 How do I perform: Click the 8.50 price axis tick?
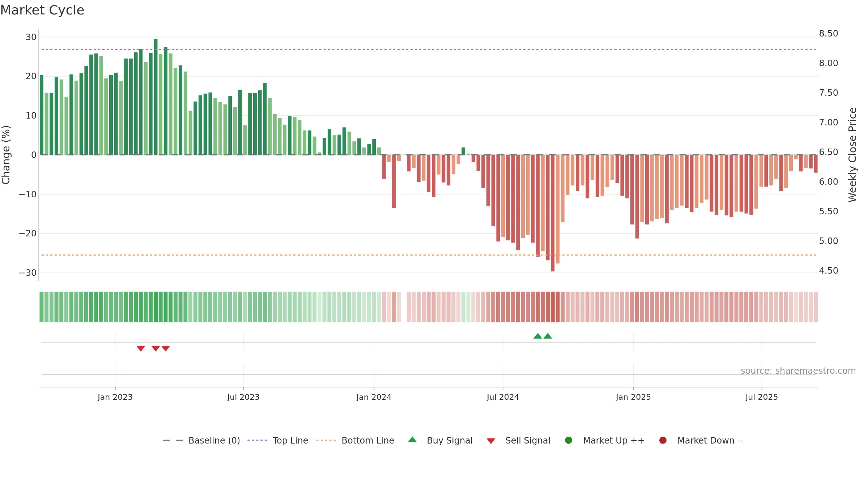(829, 34)
